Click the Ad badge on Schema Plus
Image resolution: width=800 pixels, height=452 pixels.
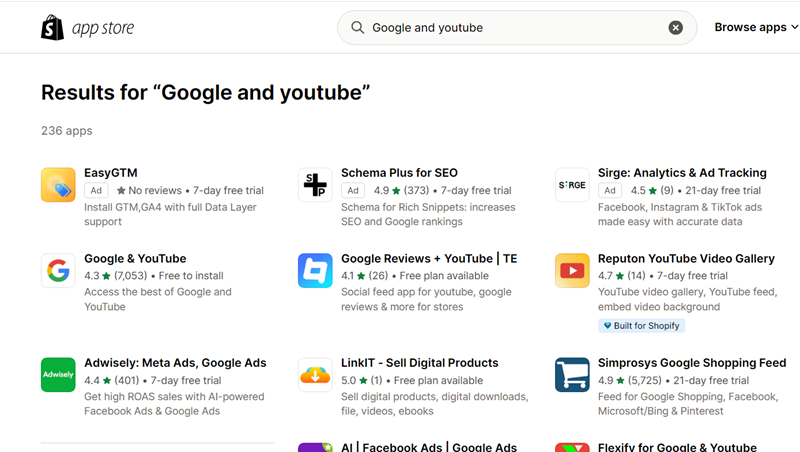tap(353, 190)
